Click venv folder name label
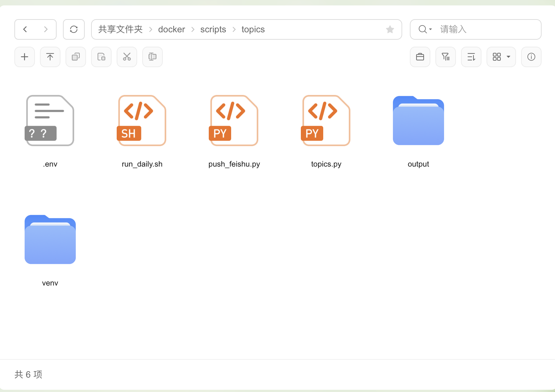 (50, 283)
